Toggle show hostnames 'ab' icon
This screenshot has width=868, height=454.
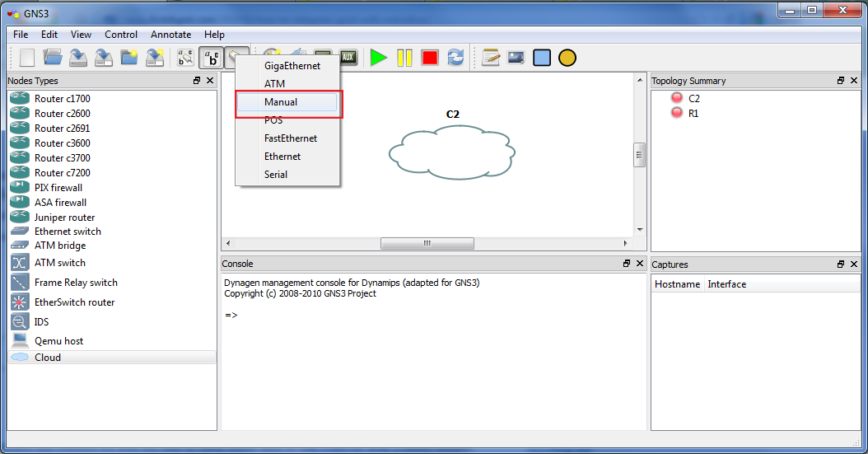(211, 58)
